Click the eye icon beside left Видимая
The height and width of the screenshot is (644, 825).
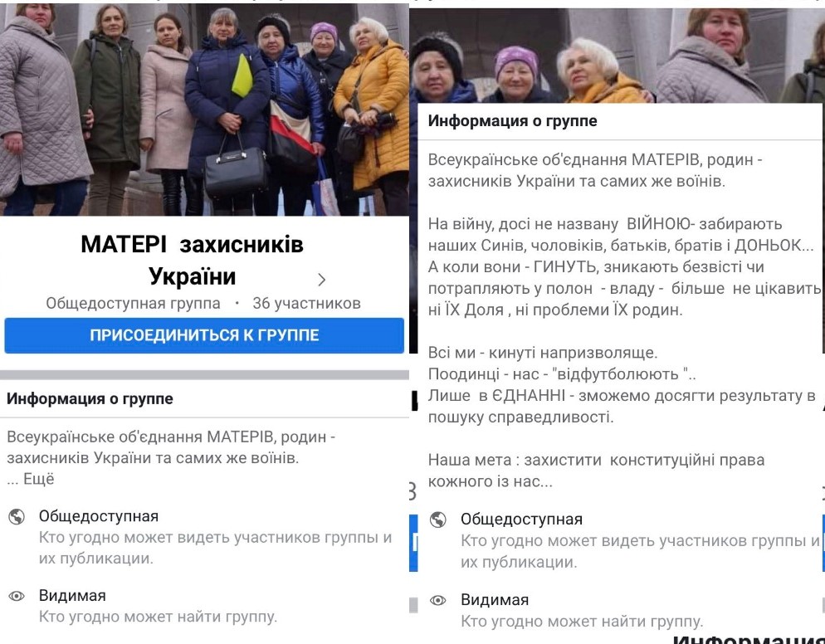(x=17, y=596)
